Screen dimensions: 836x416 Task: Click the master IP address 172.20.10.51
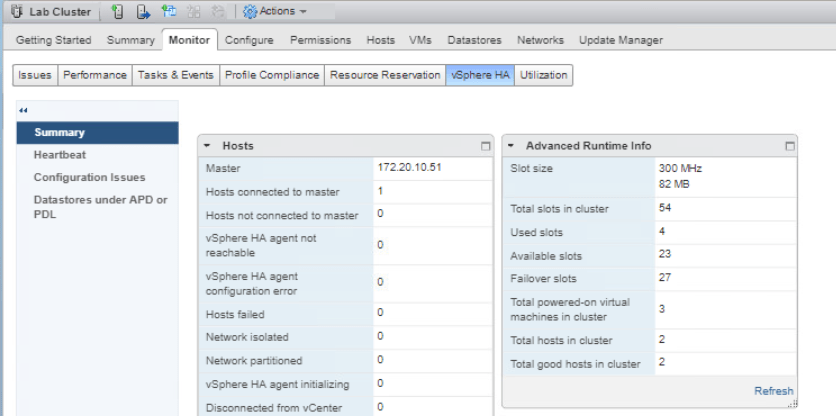[x=411, y=168]
